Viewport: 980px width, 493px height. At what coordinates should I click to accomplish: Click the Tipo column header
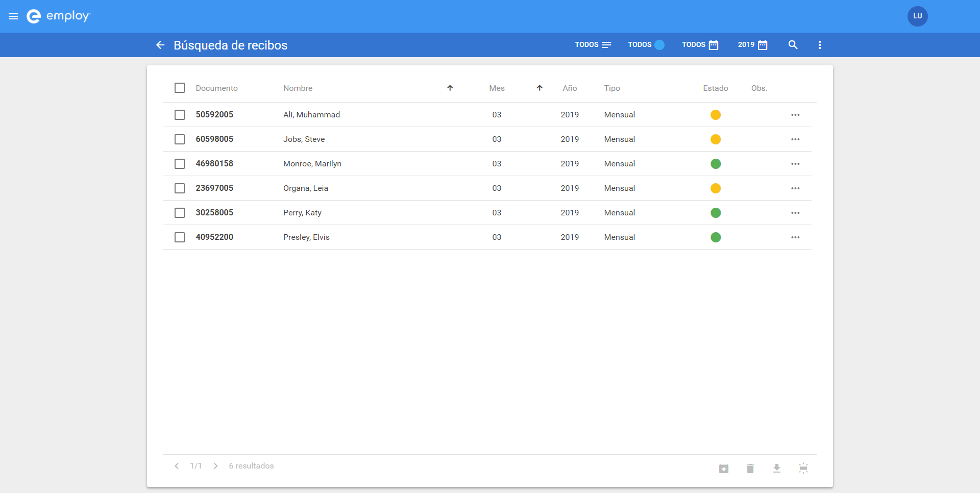pos(612,88)
